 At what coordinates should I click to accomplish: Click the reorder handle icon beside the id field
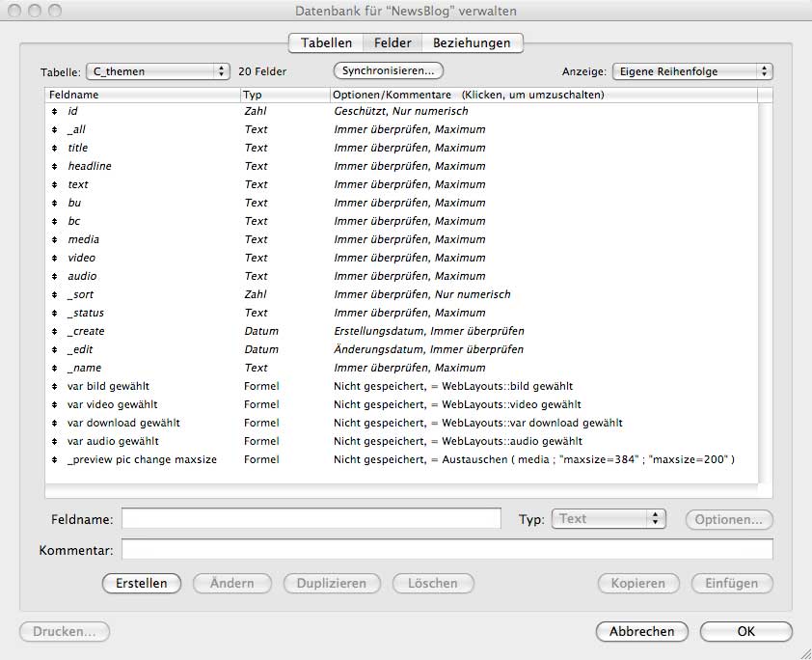click(x=55, y=112)
